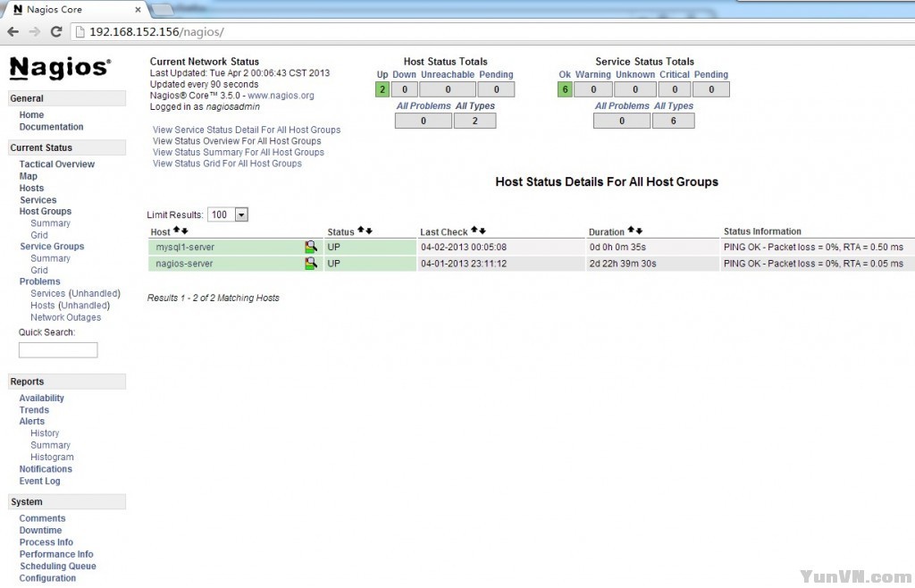
Task: Open Grid under Service Groups
Action: [x=39, y=270]
